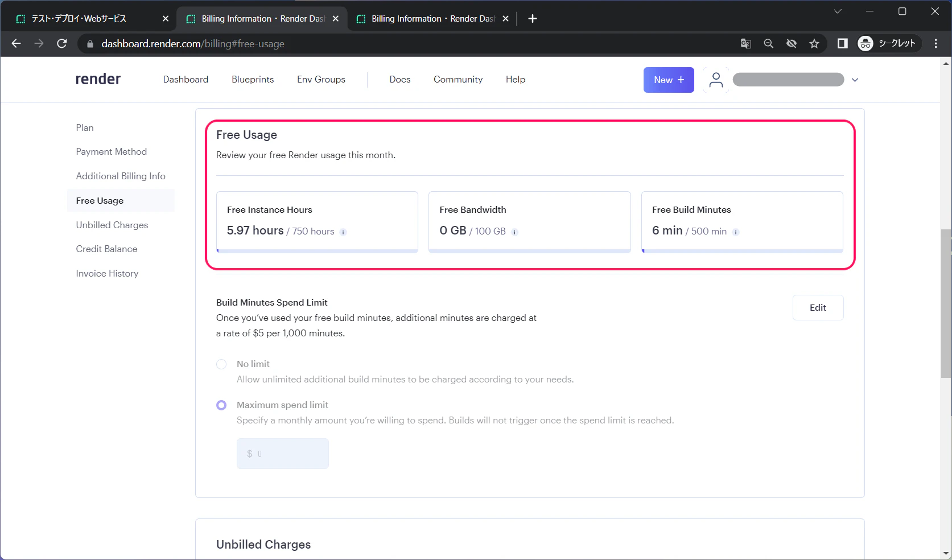Click the zoom magnifier icon in address bar
This screenshot has height=560, width=952.
pyautogui.click(x=768, y=43)
